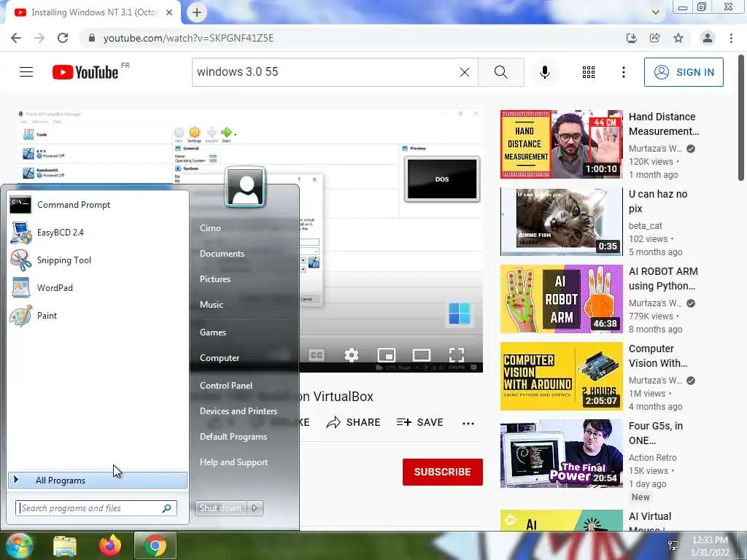747x560 pixels.
Task: Reload the YouTube page
Action: (x=63, y=38)
